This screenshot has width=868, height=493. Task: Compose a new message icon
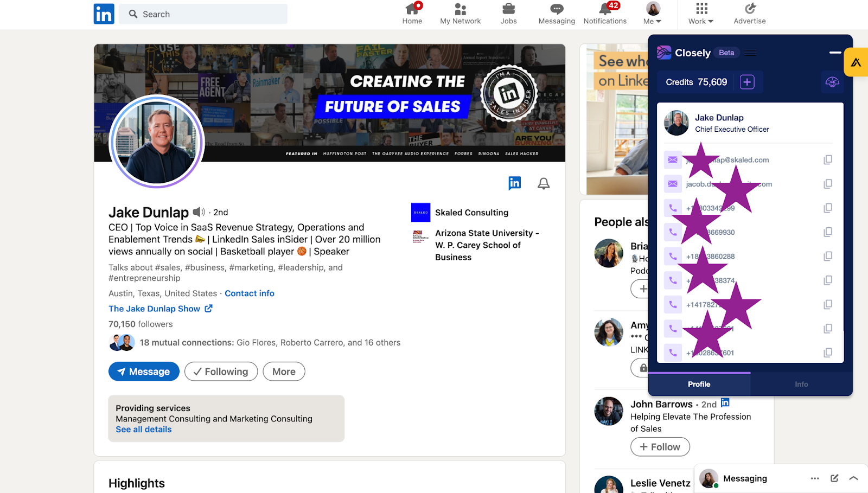[834, 478]
